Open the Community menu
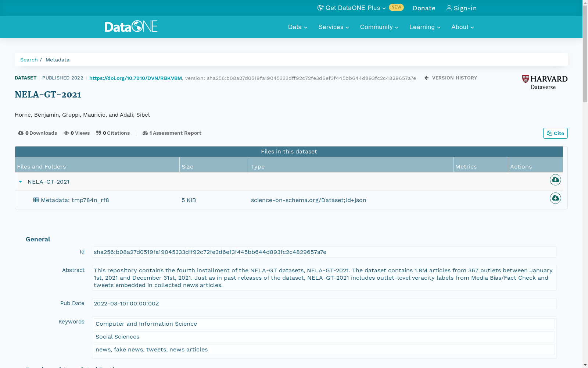 (x=379, y=27)
